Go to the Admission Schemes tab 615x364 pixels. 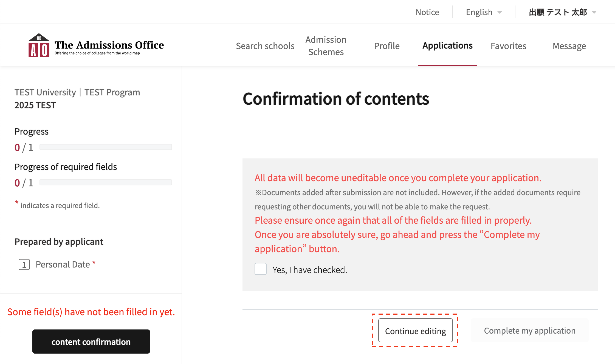coord(326,46)
